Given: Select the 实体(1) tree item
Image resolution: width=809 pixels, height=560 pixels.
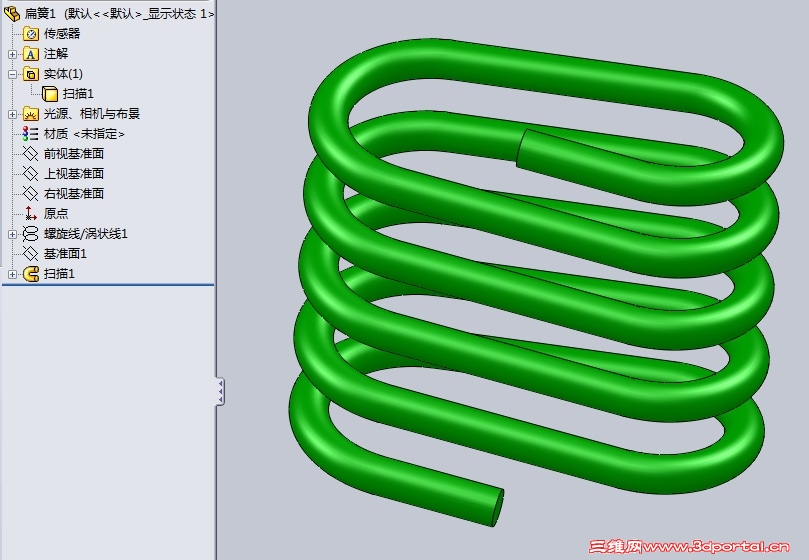Looking at the screenshot, I should pos(63,74).
